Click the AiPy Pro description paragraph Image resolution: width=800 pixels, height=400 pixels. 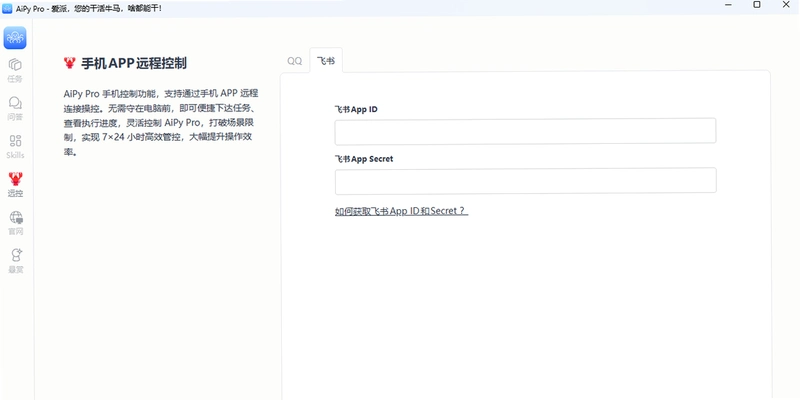point(162,123)
